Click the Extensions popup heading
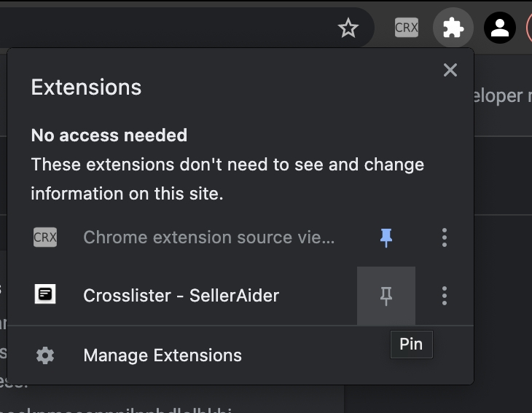This screenshot has height=413, width=532. click(86, 87)
